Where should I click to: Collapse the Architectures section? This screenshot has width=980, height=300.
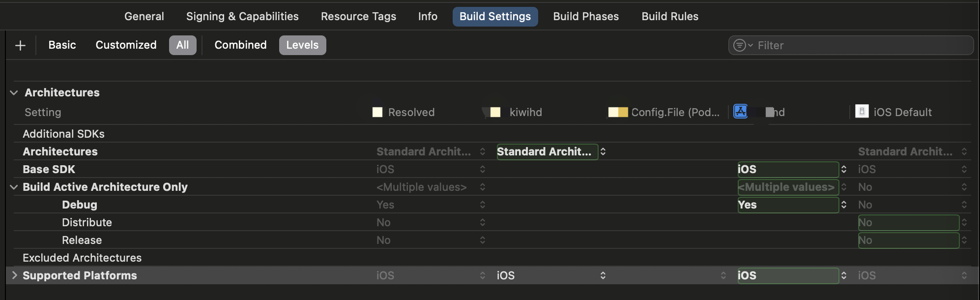coord(14,92)
